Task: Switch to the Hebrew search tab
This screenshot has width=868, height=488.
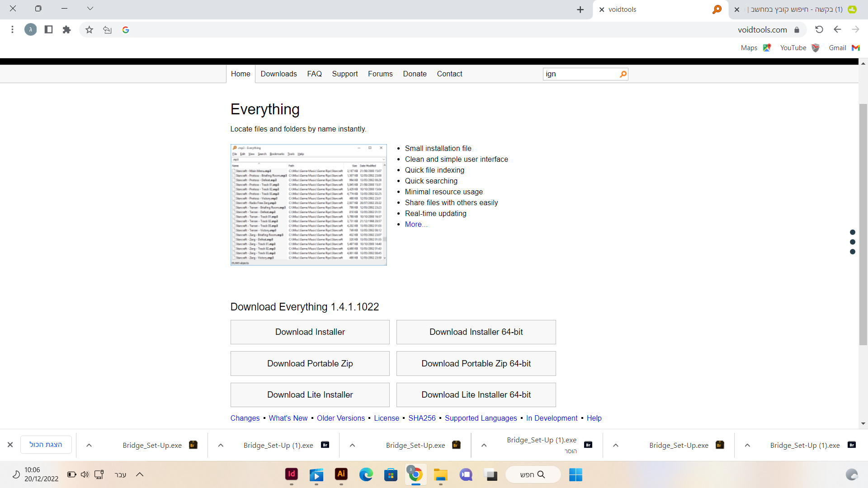Action: [796, 9]
